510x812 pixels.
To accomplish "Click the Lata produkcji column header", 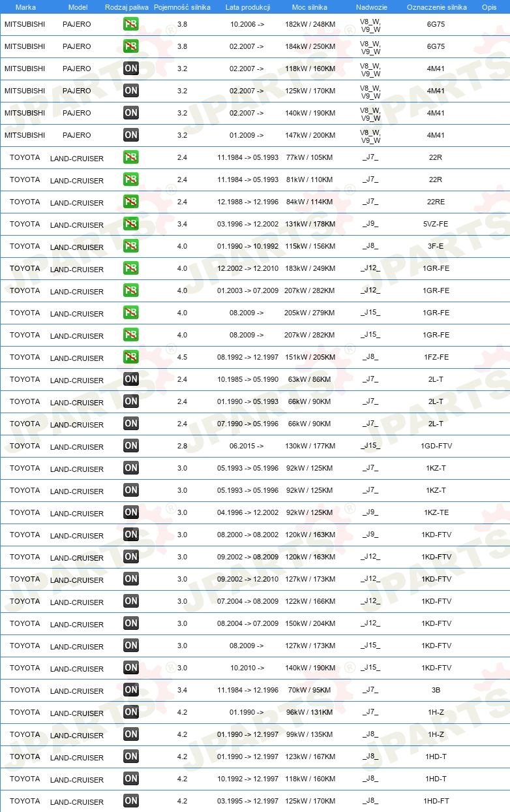I will click(248, 7).
